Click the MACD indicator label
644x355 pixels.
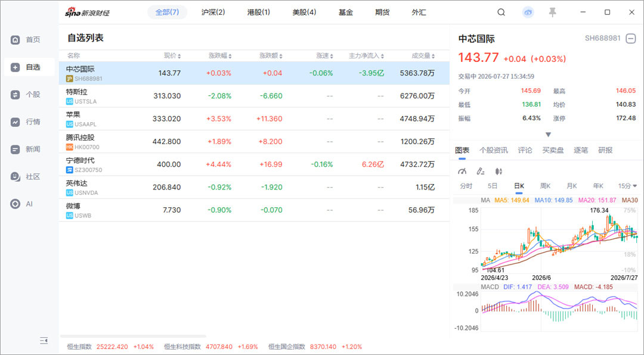[490, 287]
